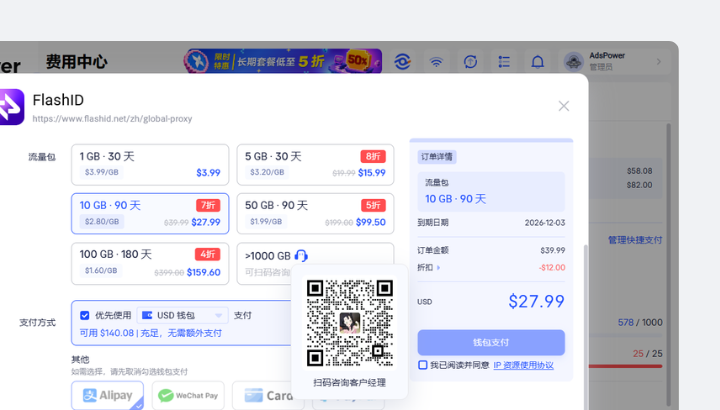The height and width of the screenshot is (410, 720).
Task: Expand the AdsPower account menu chevron
Action: click(x=659, y=62)
